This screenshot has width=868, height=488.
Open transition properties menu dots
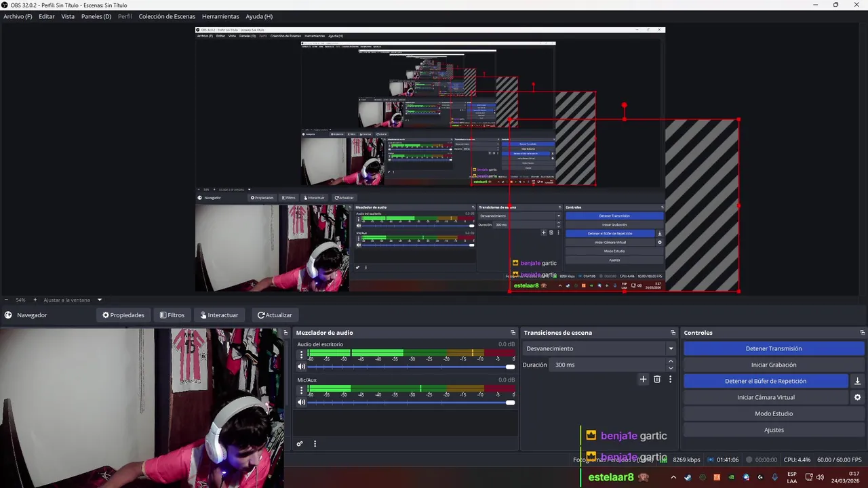coord(670,380)
